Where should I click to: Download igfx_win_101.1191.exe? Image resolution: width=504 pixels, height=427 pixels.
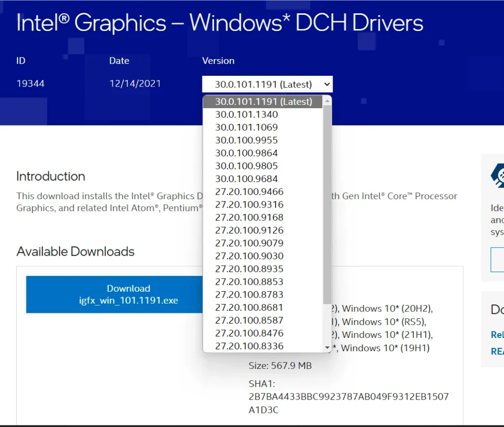(x=115, y=294)
